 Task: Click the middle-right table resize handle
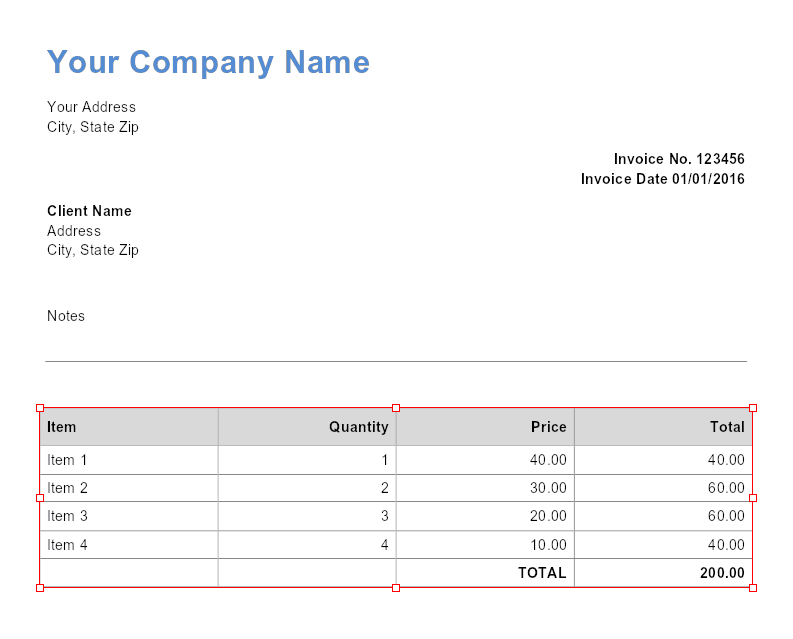click(753, 497)
